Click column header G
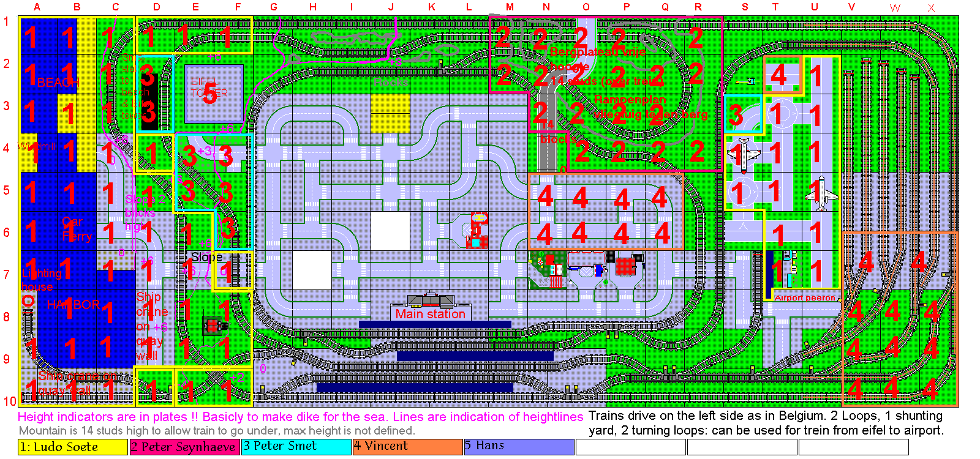This screenshot has height=459, width=980. [273, 7]
